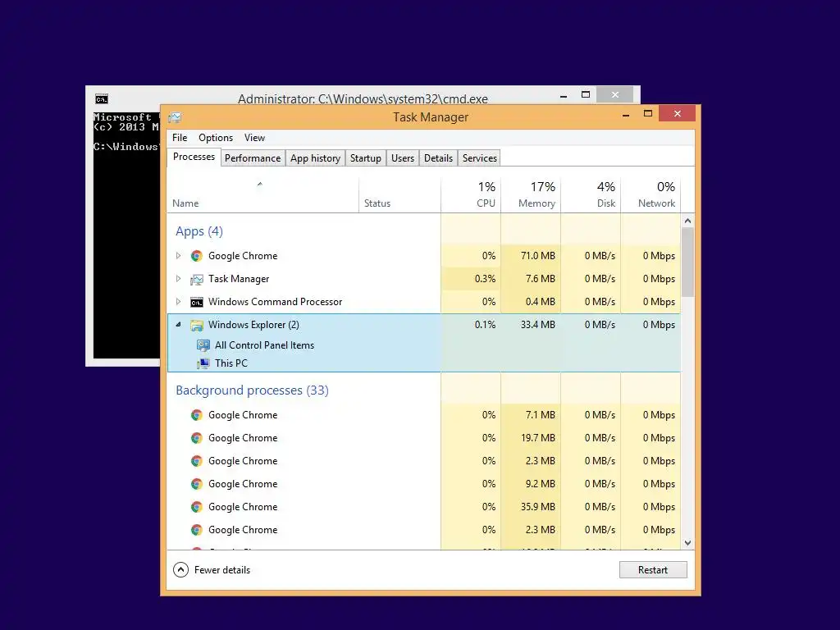Sort by the Network column header
This screenshot has width=840, height=630.
pos(651,195)
